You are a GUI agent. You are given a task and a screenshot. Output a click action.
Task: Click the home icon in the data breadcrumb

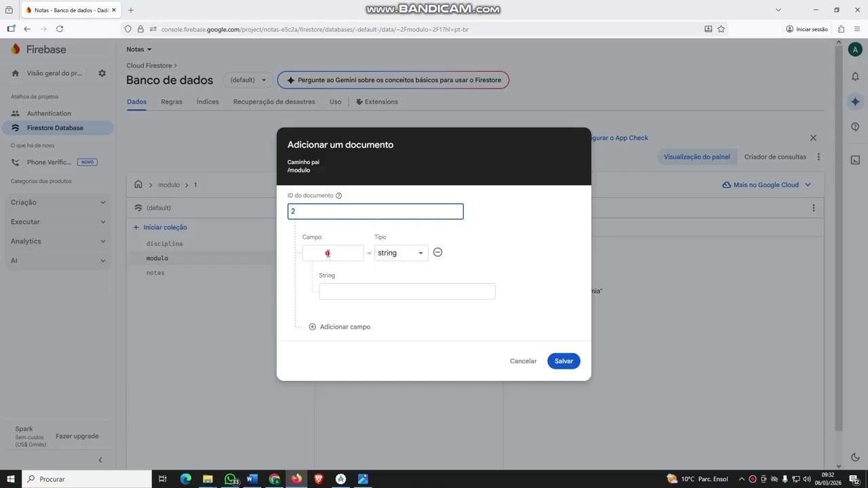click(x=138, y=184)
